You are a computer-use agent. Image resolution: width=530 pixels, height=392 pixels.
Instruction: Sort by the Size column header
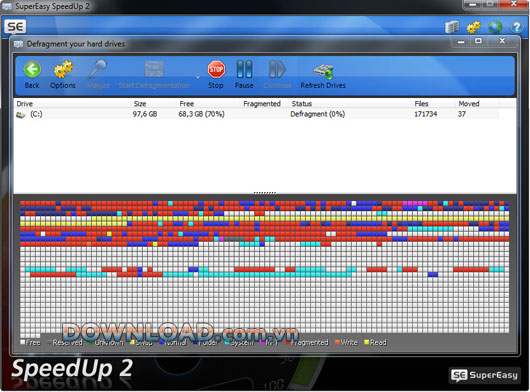[x=140, y=104]
